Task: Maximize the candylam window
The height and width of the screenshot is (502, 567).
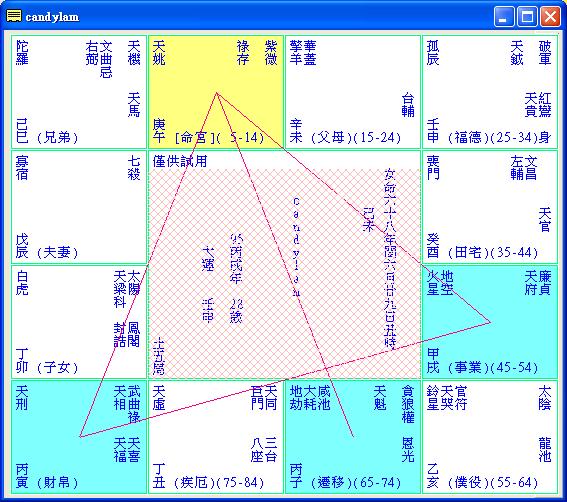Action: pyautogui.click(x=527, y=17)
